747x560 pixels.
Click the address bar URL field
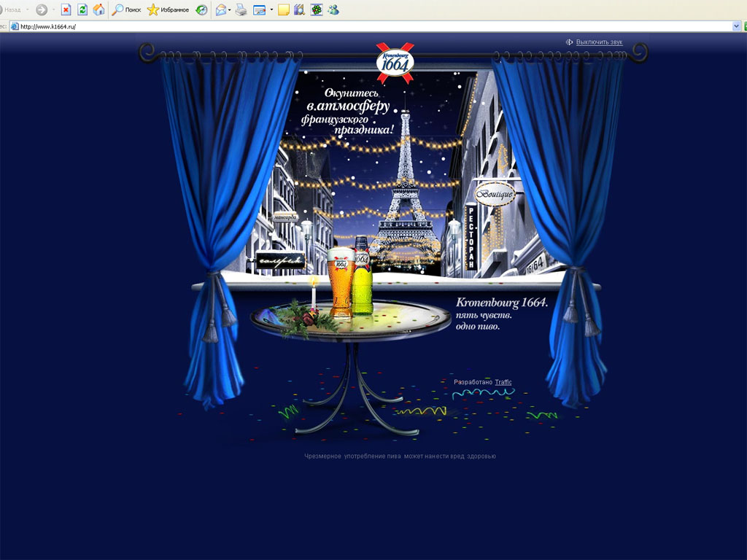pyautogui.click(x=374, y=27)
